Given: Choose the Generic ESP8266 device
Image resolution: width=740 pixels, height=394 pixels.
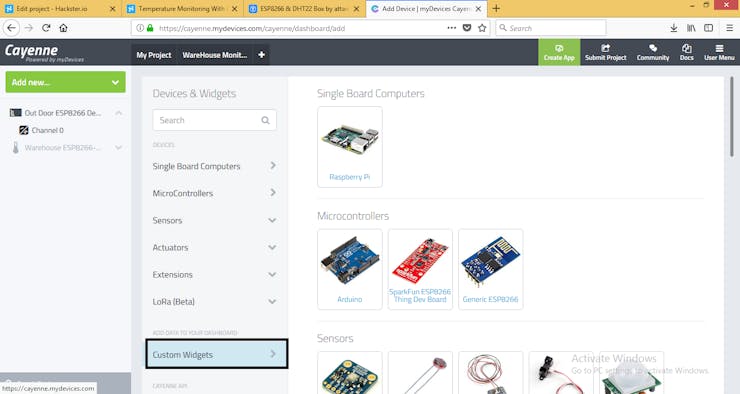Looking at the screenshot, I should (490, 269).
